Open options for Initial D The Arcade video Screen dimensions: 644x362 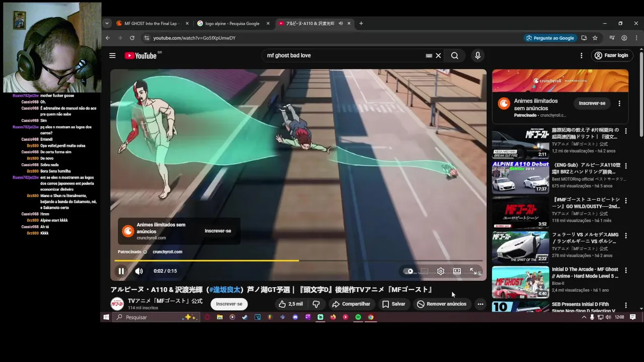(x=626, y=270)
